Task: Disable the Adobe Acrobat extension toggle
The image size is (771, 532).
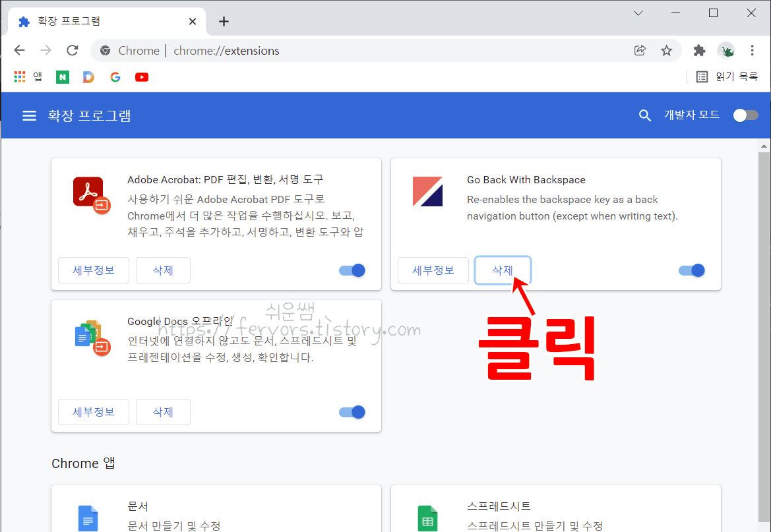Action: point(352,270)
